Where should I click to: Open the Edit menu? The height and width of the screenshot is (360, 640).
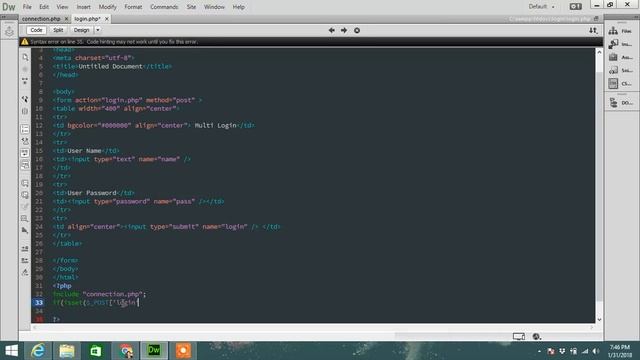tap(44, 7)
